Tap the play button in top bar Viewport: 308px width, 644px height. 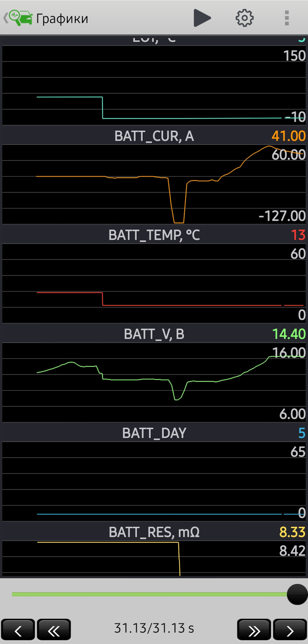pyautogui.click(x=202, y=18)
